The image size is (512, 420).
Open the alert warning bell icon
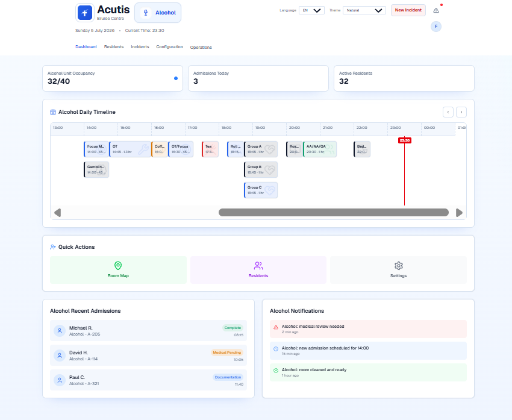point(436,10)
